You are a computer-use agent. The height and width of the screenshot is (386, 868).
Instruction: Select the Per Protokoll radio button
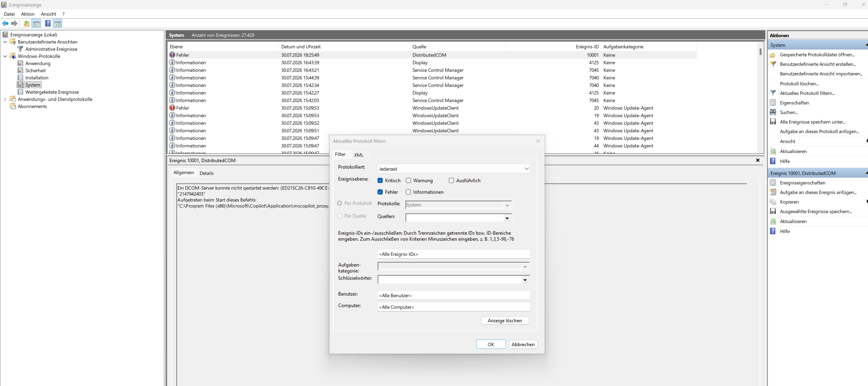pos(340,203)
